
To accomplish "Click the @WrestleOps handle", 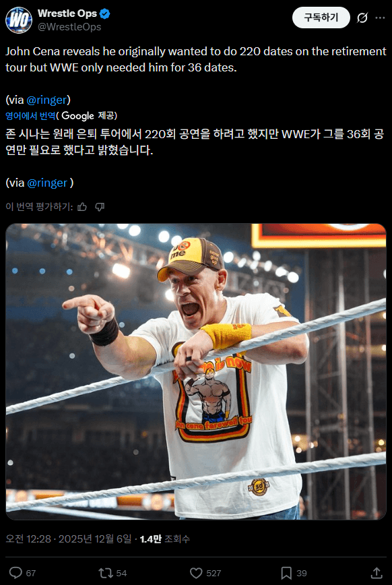I will [x=69, y=27].
